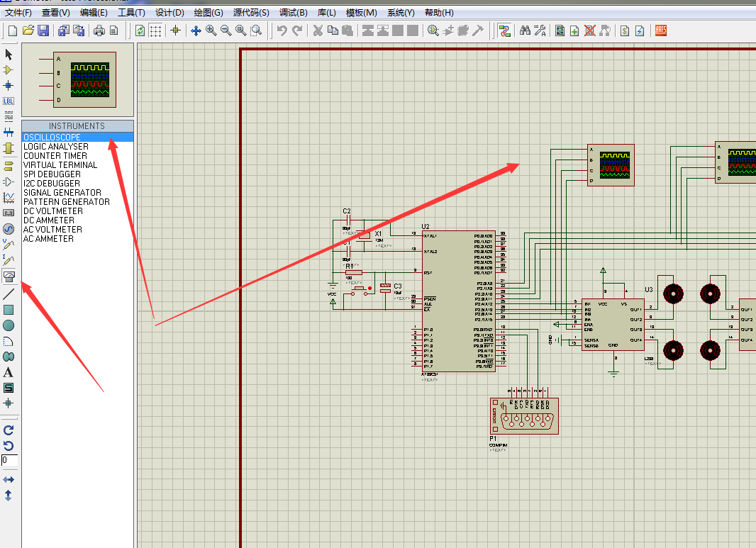Open the ARES PCB layout icon
The height and width of the screenshot is (548, 756).
click(661, 30)
